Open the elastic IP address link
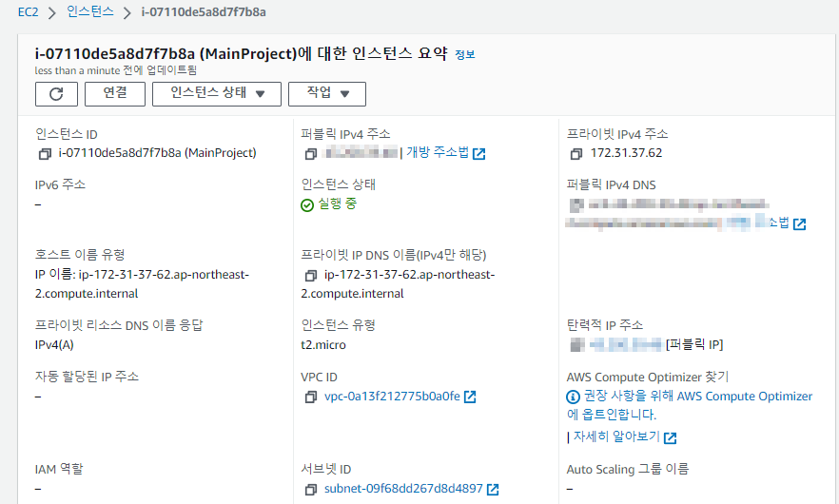The width and height of the screenshot is (839, 504). [626, 344]
